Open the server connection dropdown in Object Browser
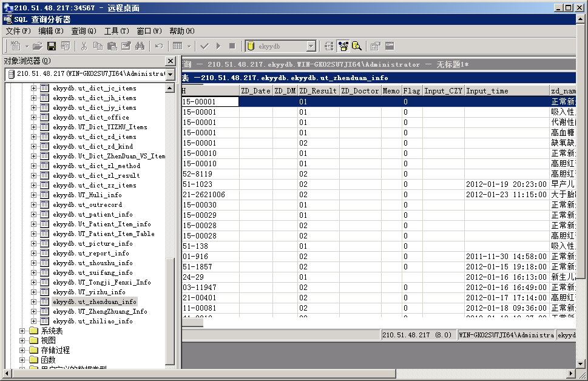The image size is (588, 381). (171, 74)
